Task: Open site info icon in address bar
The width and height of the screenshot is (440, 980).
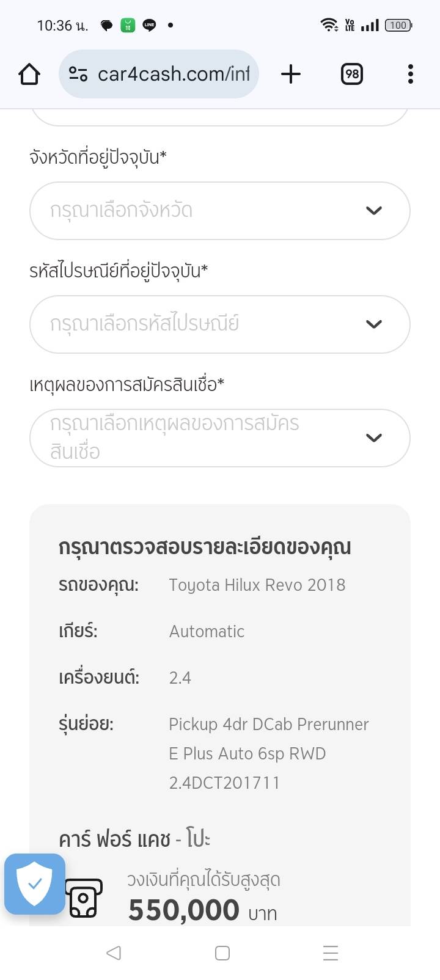Action: 78,74
